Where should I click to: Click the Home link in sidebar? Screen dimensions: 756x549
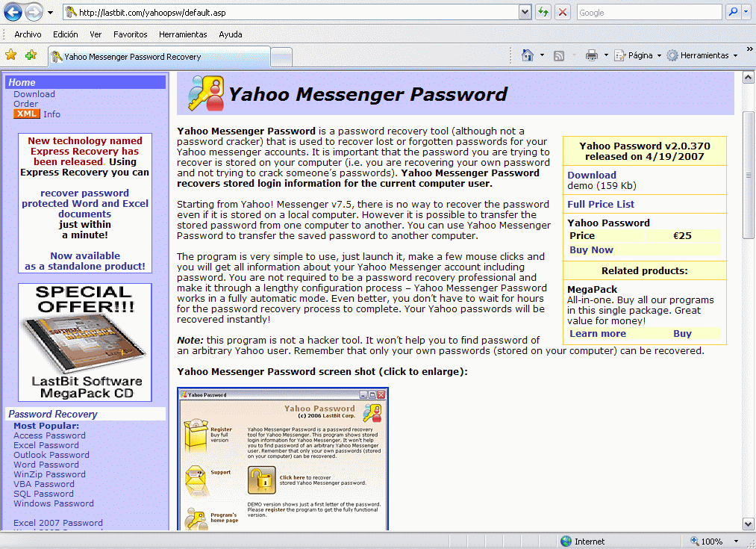(x=22, y=82)
